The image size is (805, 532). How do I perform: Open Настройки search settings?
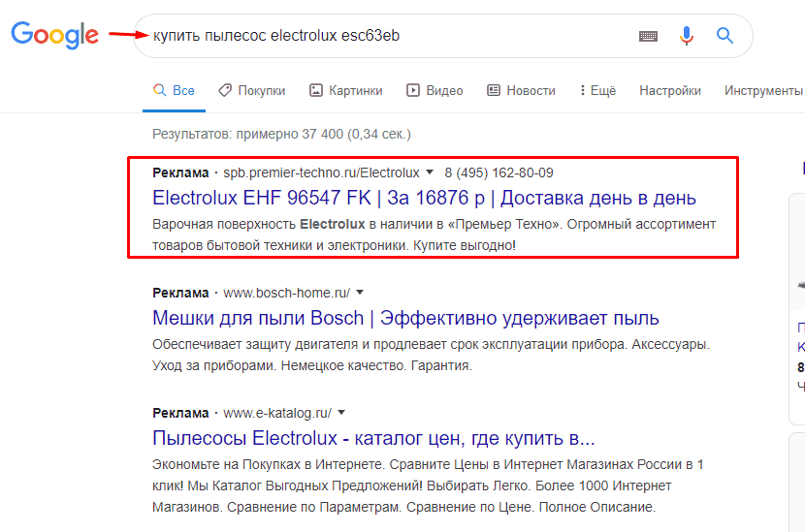(x=670, y=91)
